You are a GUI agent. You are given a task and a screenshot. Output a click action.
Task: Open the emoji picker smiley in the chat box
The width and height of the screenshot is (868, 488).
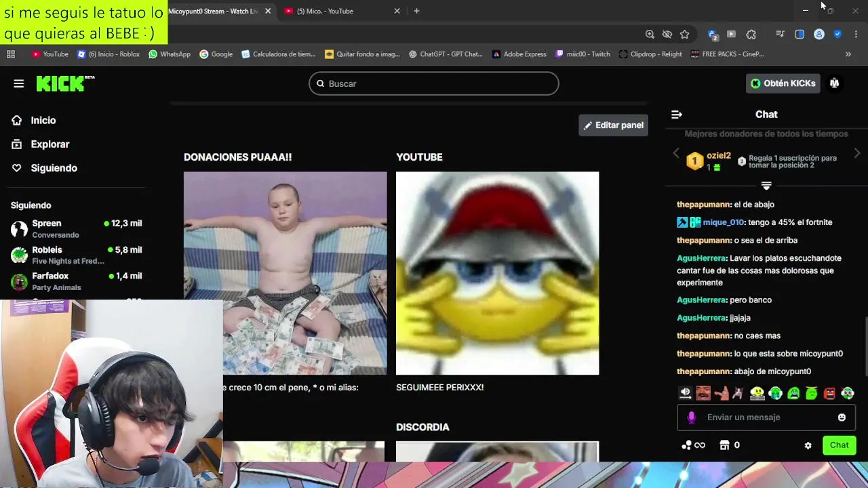click(842, 418)
